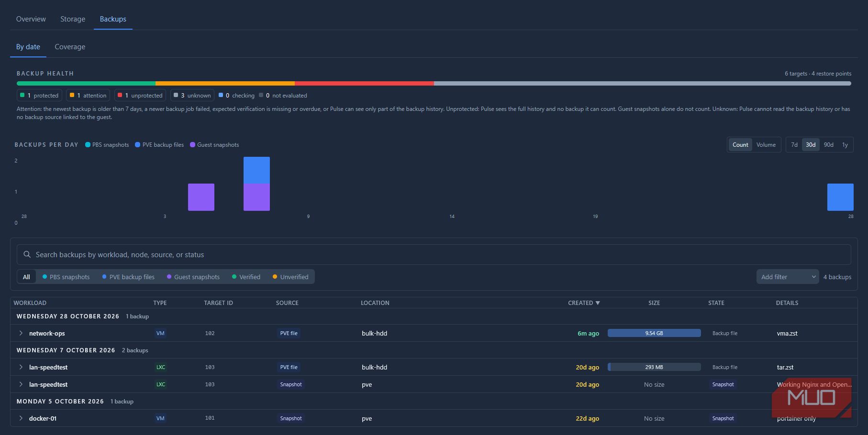Click LXC badge on bulk-hdd lan-speedtest row
The image size is (868, 435).
(161, 367)
